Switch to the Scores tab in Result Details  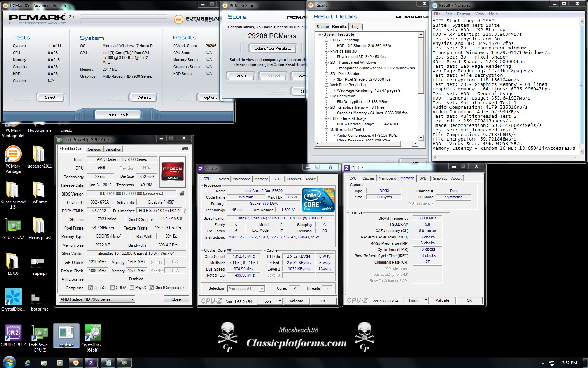(323, 27)
